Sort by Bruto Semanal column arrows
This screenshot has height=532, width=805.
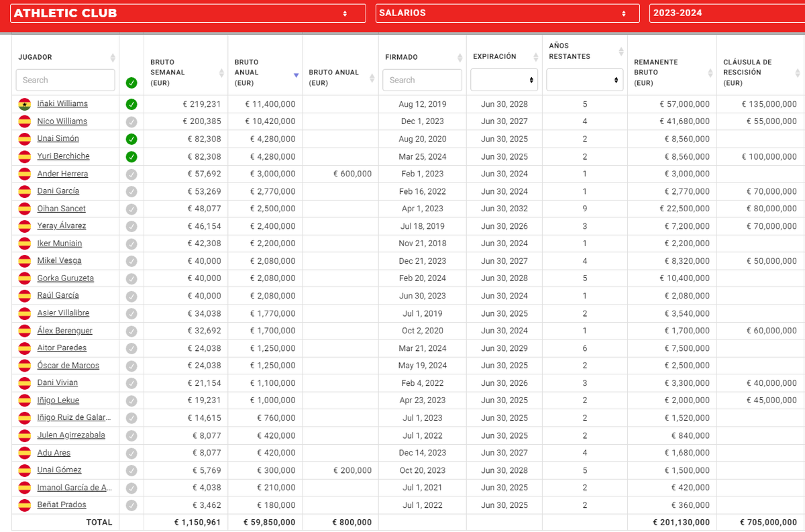tap(221, 72)
